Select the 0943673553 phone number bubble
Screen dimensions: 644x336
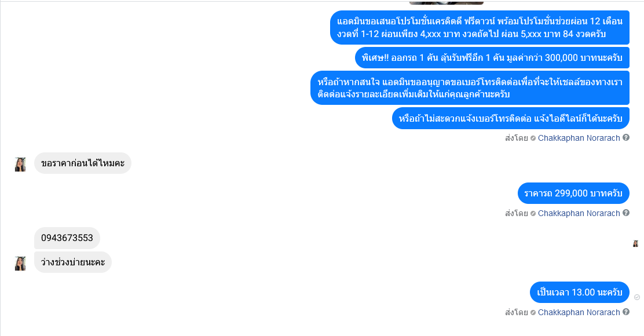(67, 238)
